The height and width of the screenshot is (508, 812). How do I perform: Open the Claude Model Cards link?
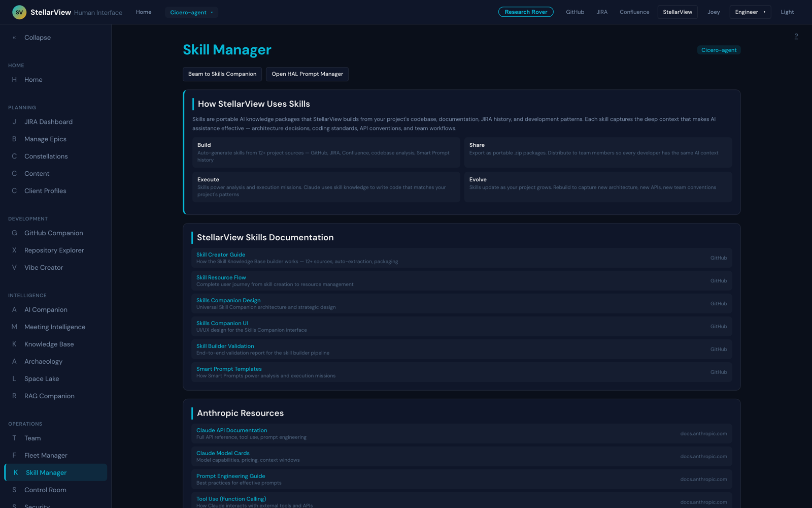[x=223, y=454]
